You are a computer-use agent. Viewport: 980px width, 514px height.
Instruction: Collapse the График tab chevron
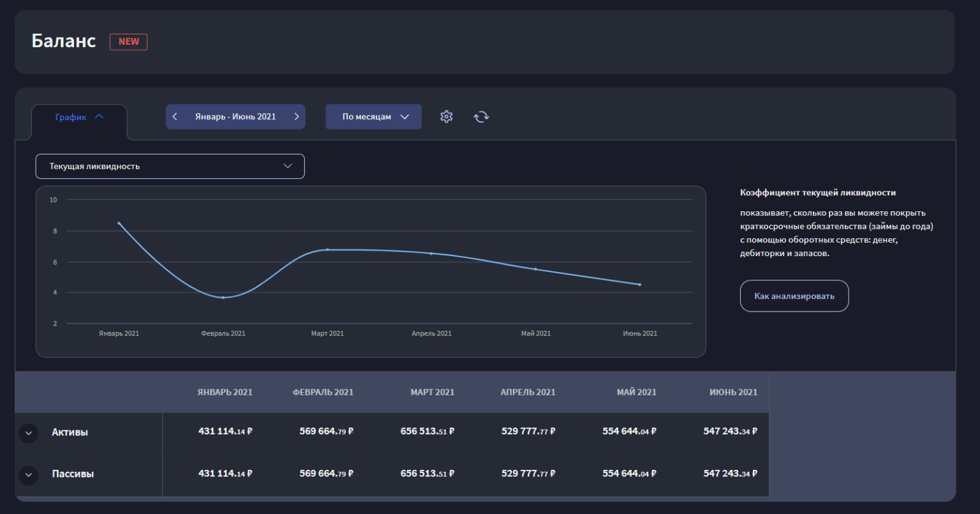[99, 117]
